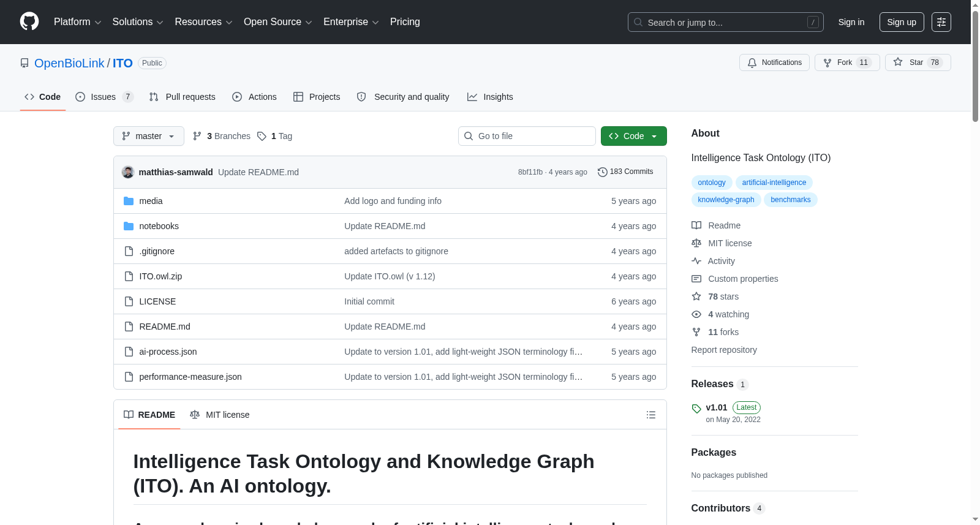Image resolution: width=980 pixels, height=525 pixels.
Task: Select the benchmarks topic tag
Action: tap(791, 200)
